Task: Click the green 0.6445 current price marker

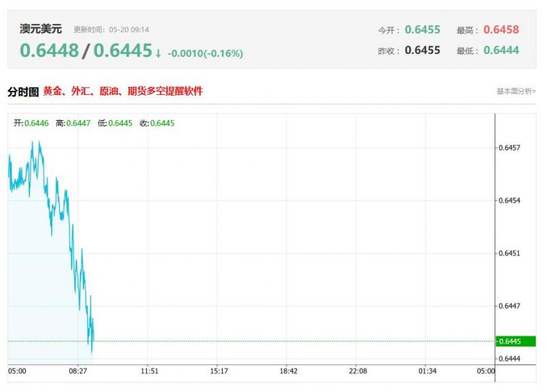Action: 516,341
